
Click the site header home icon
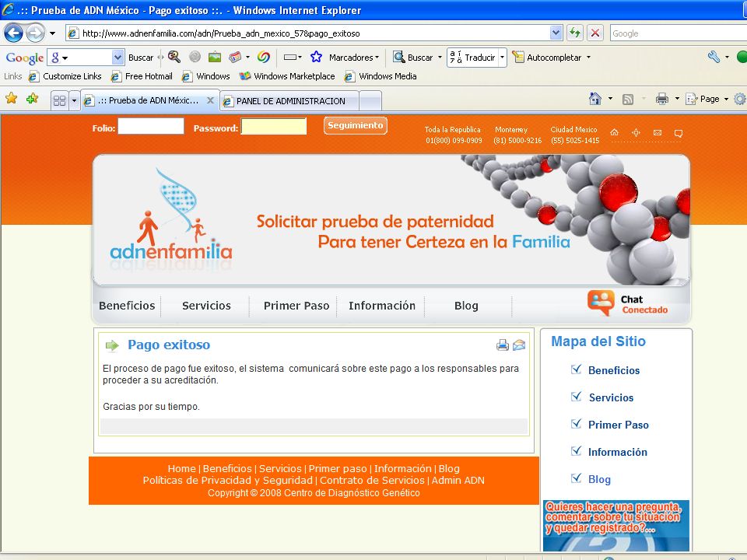coord(615,132)
